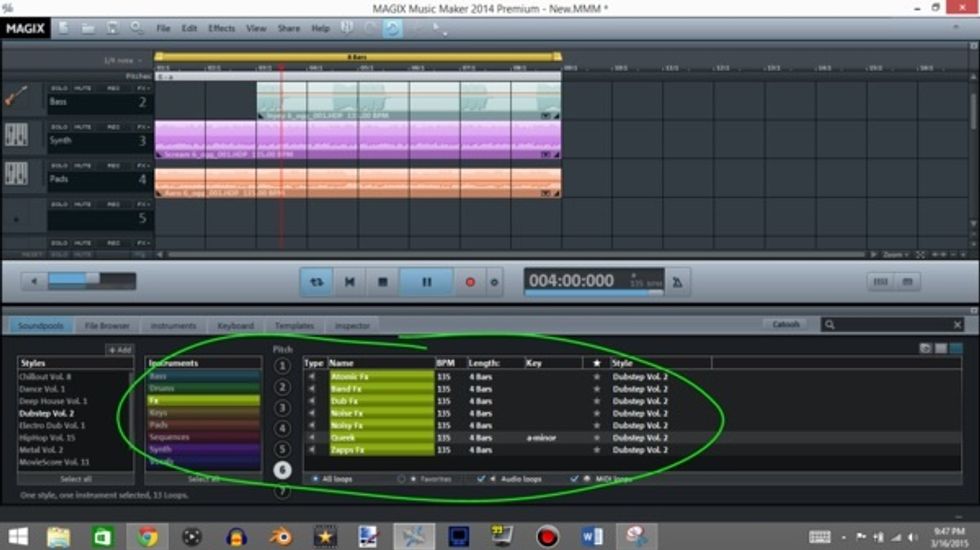Open the Edit menu
The image size is (980, 550).
(189, 28)
